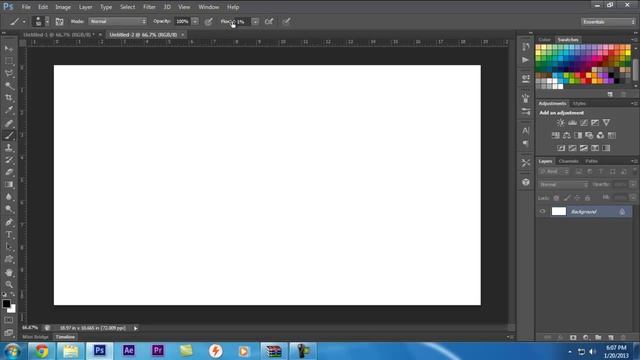Select the Crop tool
This screenshot has width=640, height=360.
(9, 98)
